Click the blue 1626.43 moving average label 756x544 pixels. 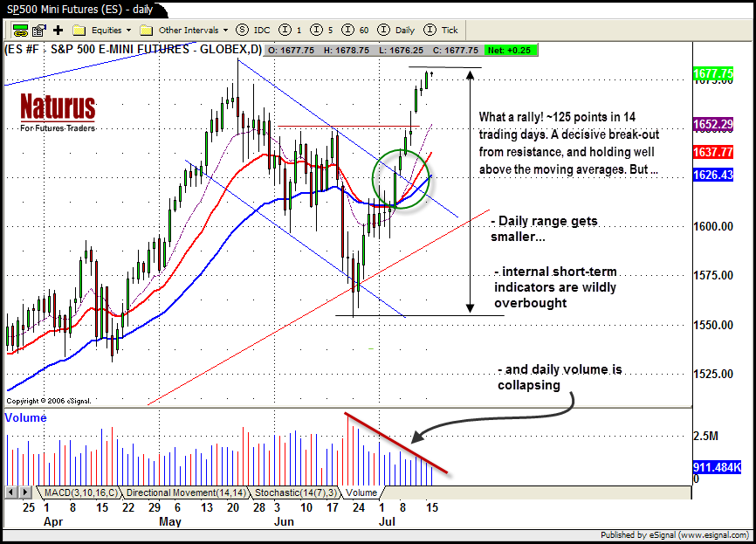click(712, 176)
